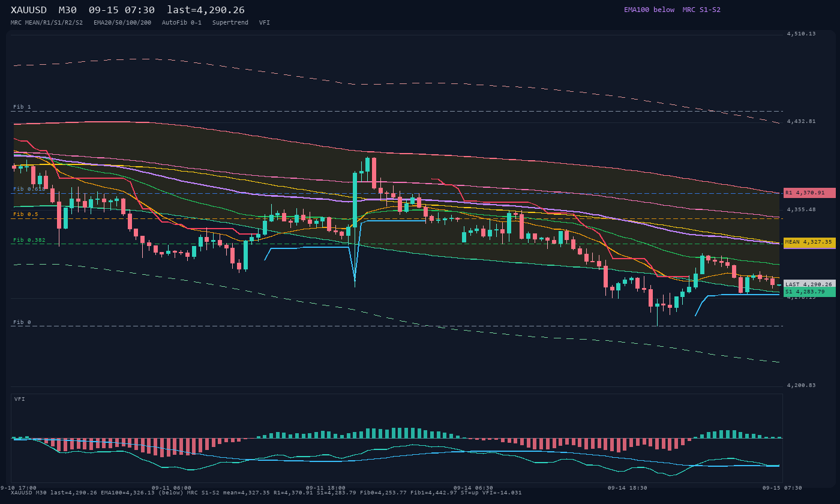Viewport: 840px width, 504px height.
Task: Click the VFI label inside the lower panel
Action: click(x=20, y=399)
